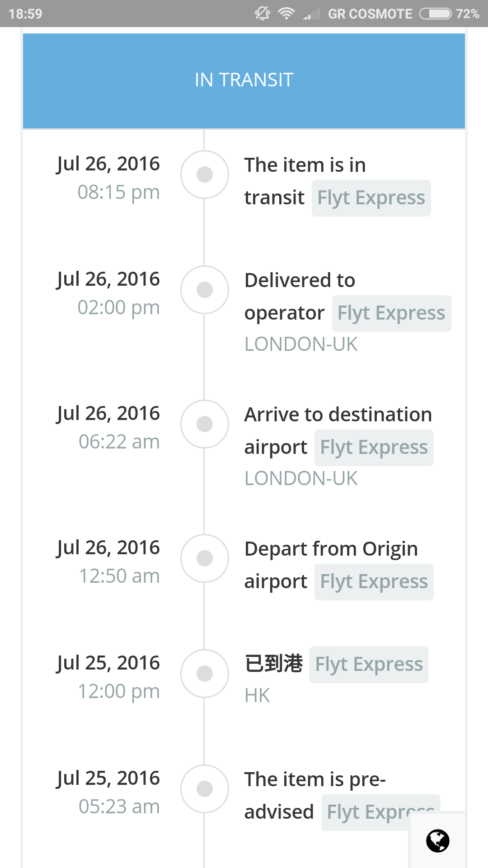Tap Flyt Express tag next to 已到港
The image size is (488, 868).
click(369, 665)
